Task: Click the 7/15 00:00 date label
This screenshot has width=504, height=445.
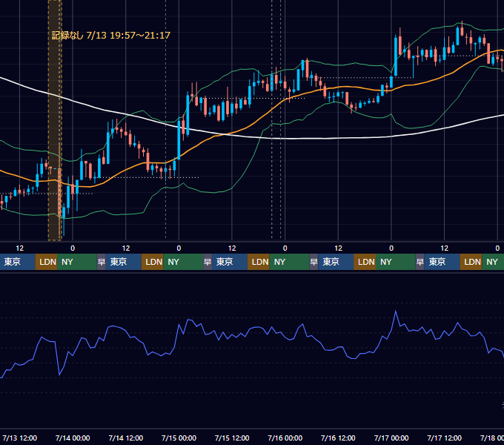Action: click(x=179, y=438)
